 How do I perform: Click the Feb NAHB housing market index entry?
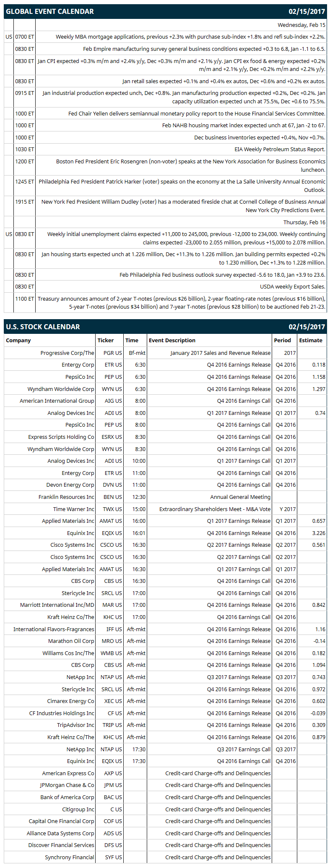point(244,125)
